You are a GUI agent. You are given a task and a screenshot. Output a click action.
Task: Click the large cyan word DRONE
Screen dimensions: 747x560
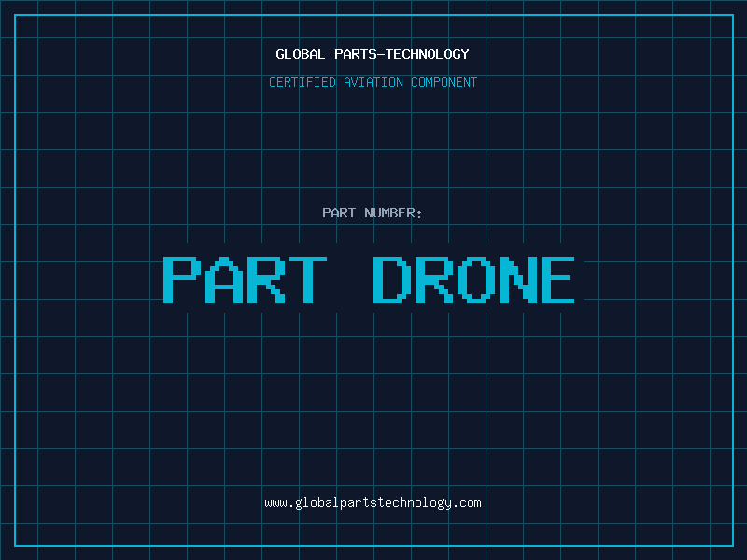pyautogui.click(x=473, y=280)
